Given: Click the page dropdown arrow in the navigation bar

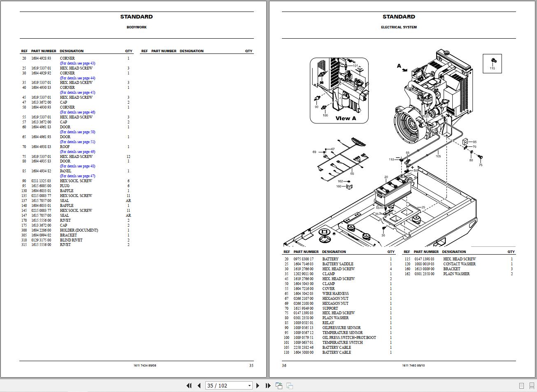Looking at the screenshot, I should [250, 385].
